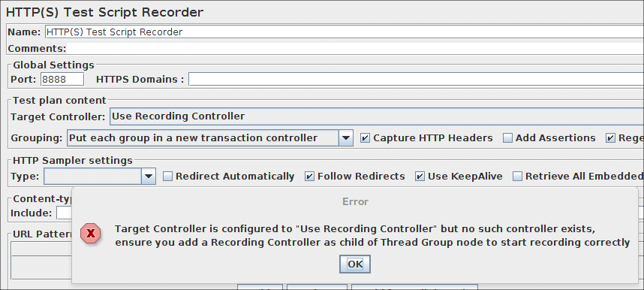Open the Target Controller combo box

[377, 116]
